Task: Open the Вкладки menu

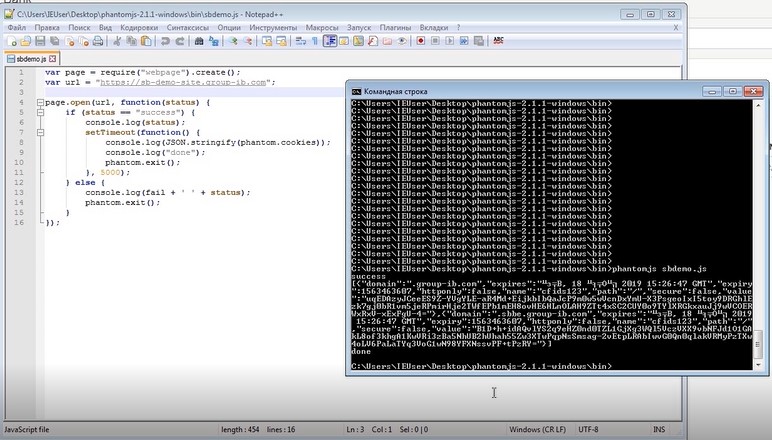Action: point(434,28)
